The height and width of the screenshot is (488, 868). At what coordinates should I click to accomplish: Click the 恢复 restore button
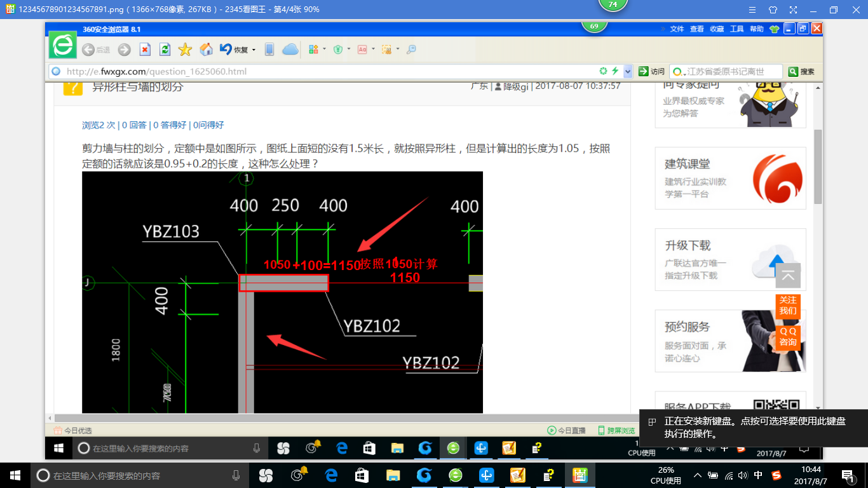233,50
